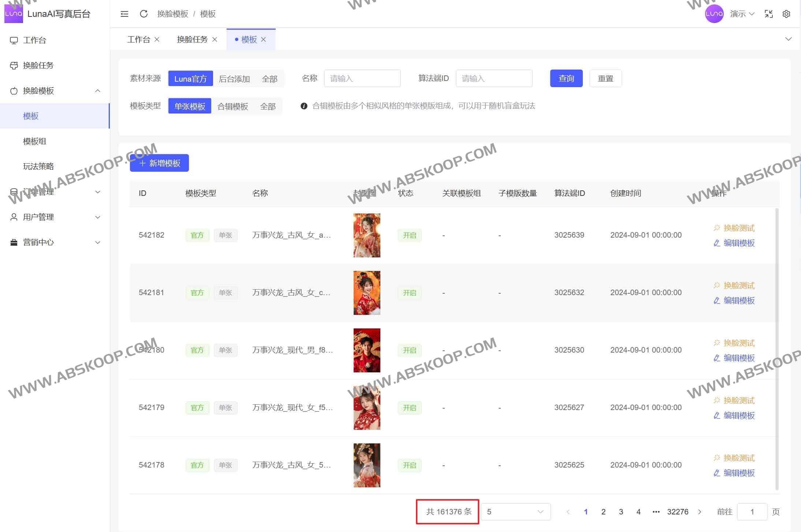The width and height of the screenshot is (801, 532).
Task: Switch to the 换脸任务 tab
Action: coord(191,39)
